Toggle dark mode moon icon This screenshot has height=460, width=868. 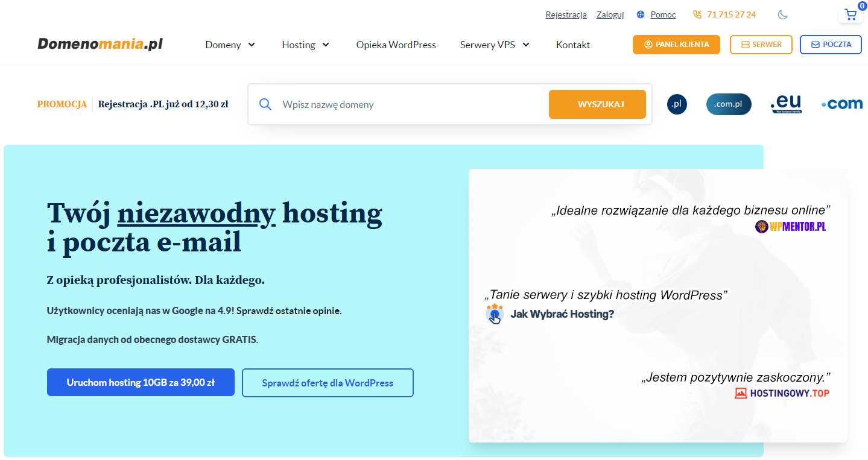pos(783,14)
